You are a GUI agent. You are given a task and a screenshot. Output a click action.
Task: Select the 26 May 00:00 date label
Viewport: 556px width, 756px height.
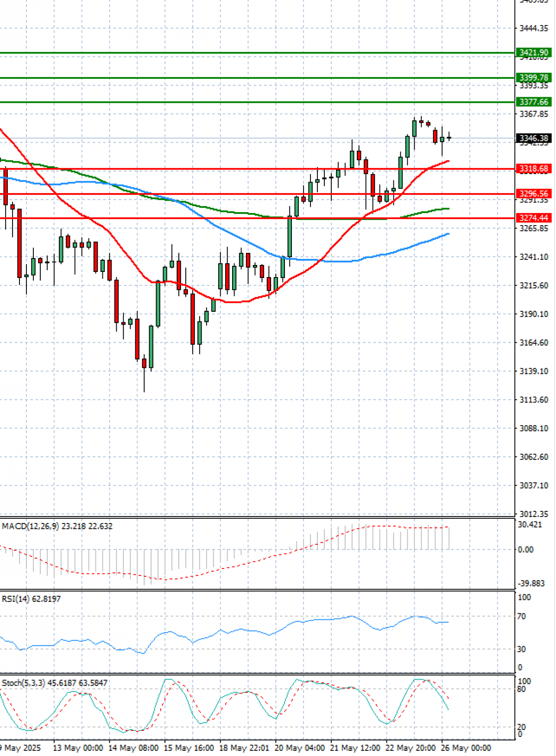tap(466, 748)
